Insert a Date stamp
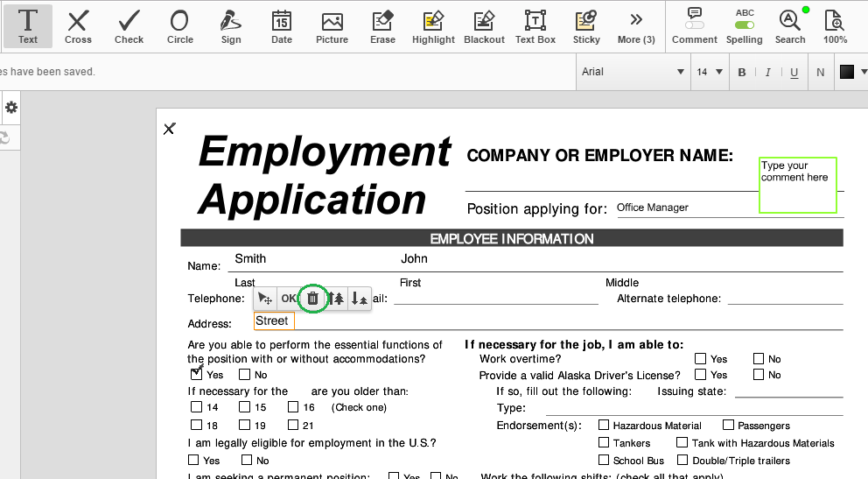The width and height of the screenshot is (868, 479). (x=281, y=26)
